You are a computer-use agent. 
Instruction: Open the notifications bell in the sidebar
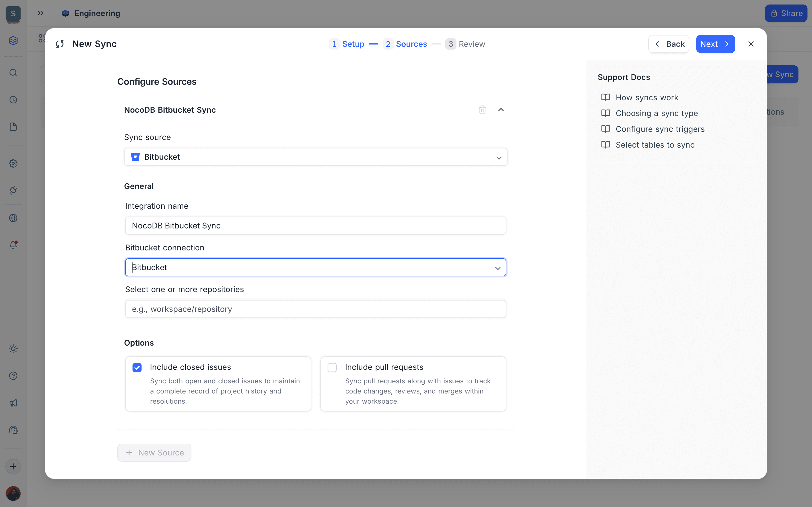pos(14,245)
